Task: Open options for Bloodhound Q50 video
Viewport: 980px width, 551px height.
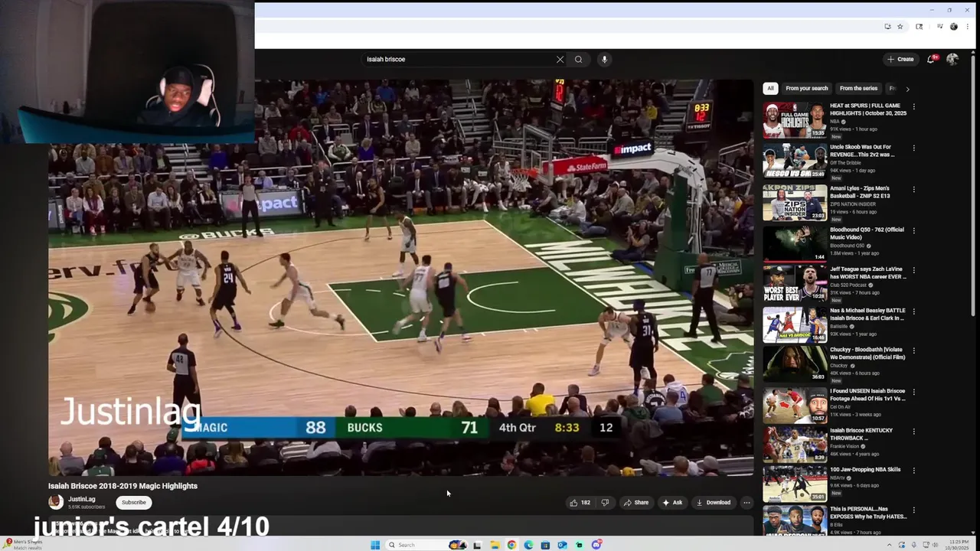Action: tap(913, 230)
